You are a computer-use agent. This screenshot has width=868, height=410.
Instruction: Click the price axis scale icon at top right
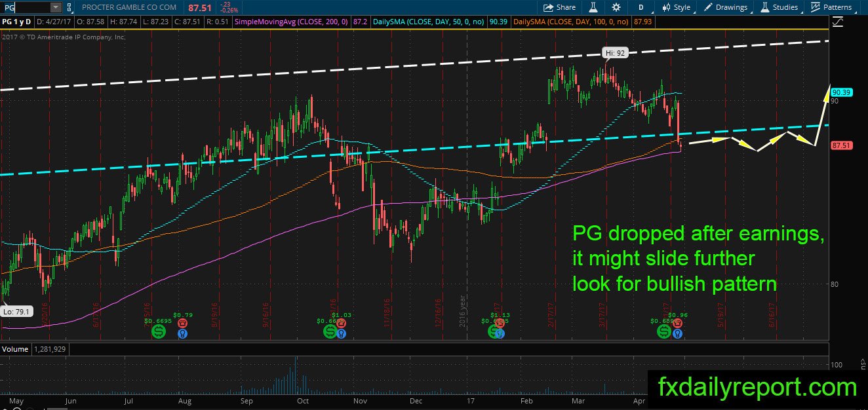(837, 22)
